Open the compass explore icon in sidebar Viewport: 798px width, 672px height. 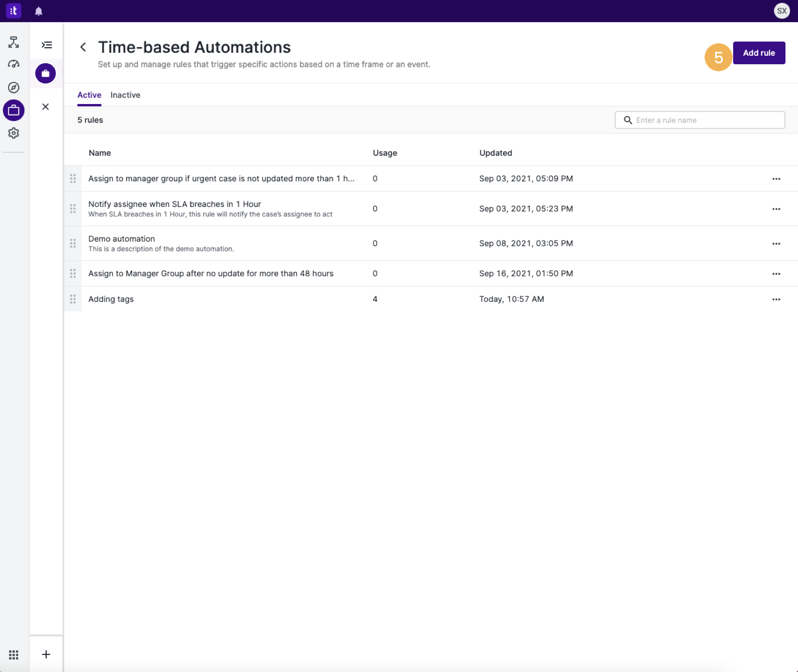tap(14, 87)
